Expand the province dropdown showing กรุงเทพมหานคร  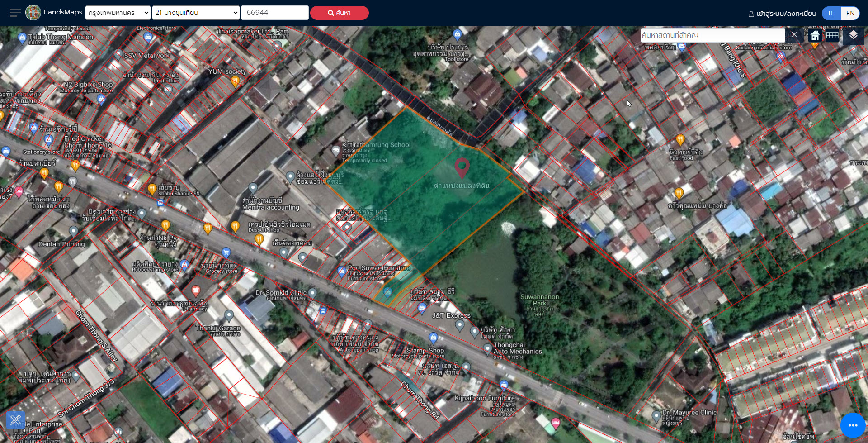[x=118, y=13]
